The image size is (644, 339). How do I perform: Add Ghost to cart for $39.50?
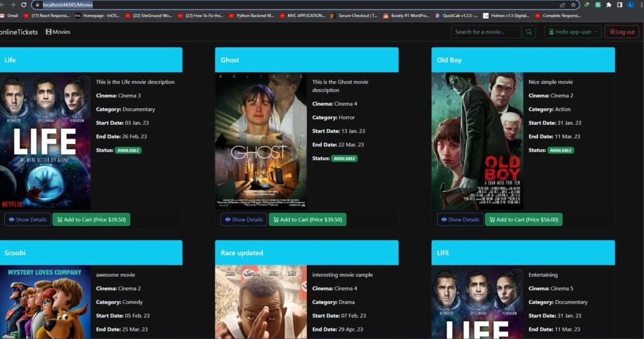pos(308,220)
